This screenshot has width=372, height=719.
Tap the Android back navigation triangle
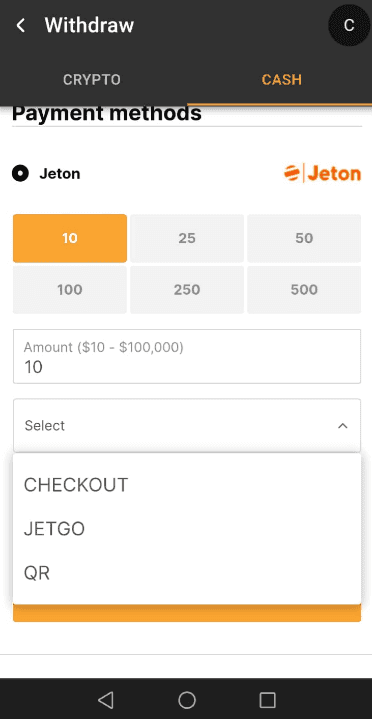106,700
